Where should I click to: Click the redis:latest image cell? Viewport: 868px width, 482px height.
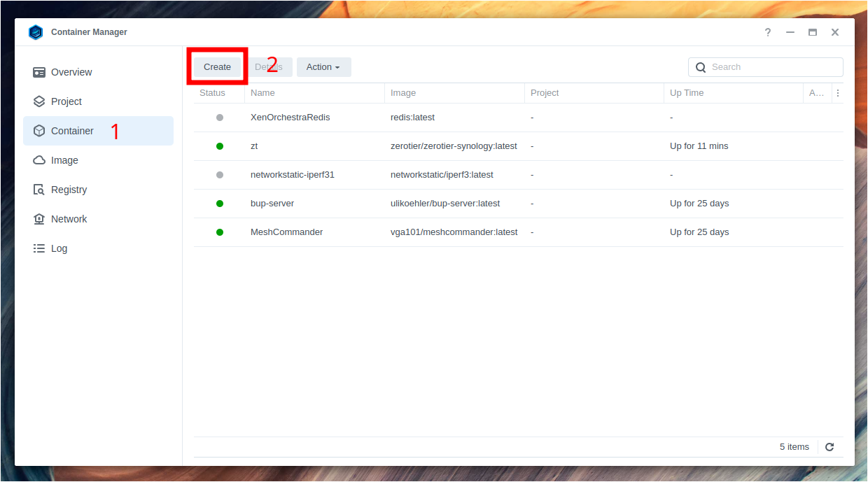pos(412,118)
